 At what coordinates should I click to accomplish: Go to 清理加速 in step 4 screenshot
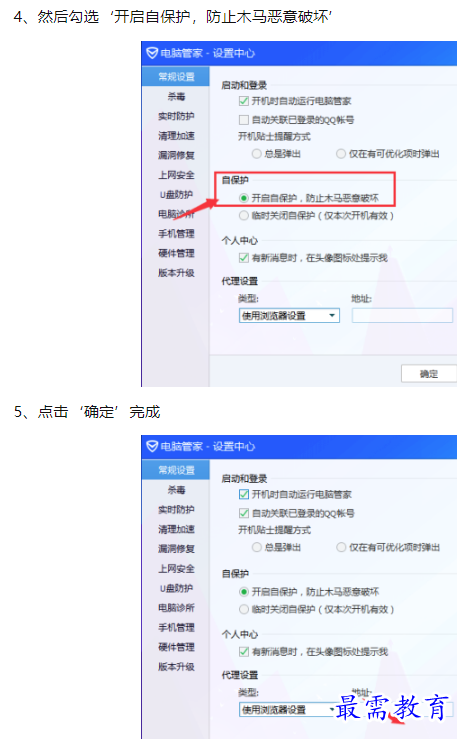[x=176, y=136]
